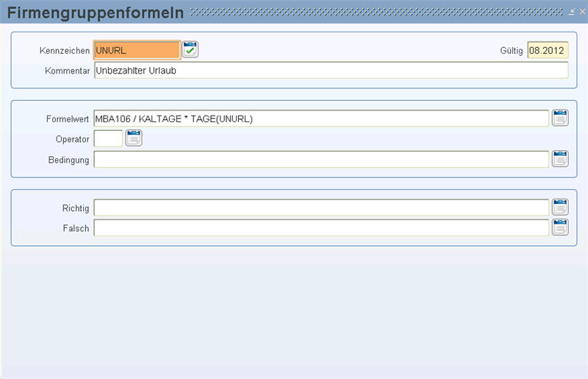Click the Operator label
Image resolution: width=588 pixels, height=379 pixels.
click(72, 139)
